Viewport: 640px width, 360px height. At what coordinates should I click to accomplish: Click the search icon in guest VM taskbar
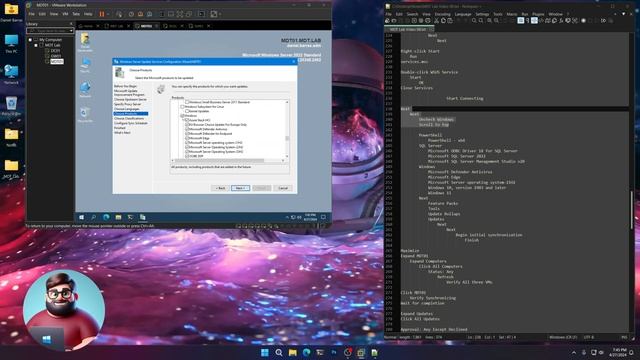pos(93,217)
